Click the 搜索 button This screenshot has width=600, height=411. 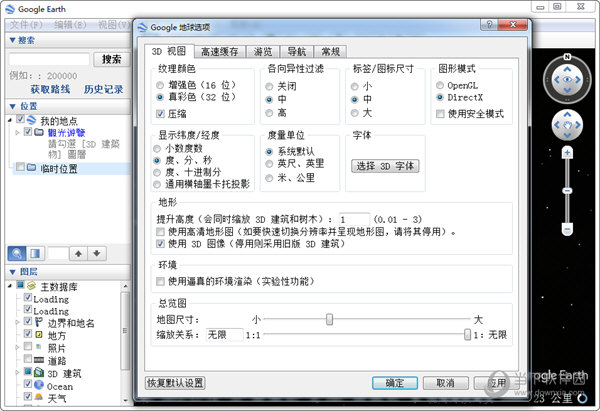coord(111,59)
